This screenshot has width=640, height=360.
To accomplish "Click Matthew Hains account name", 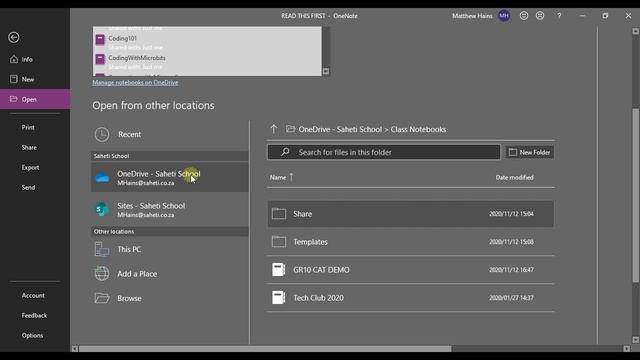I will (472, 16).
